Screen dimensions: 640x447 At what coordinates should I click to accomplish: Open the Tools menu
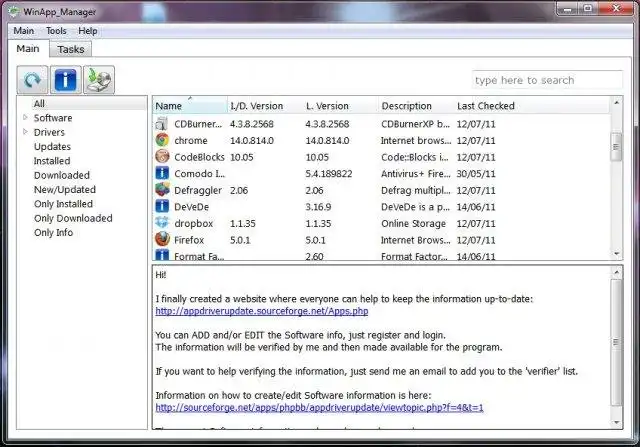click(56, 31)
